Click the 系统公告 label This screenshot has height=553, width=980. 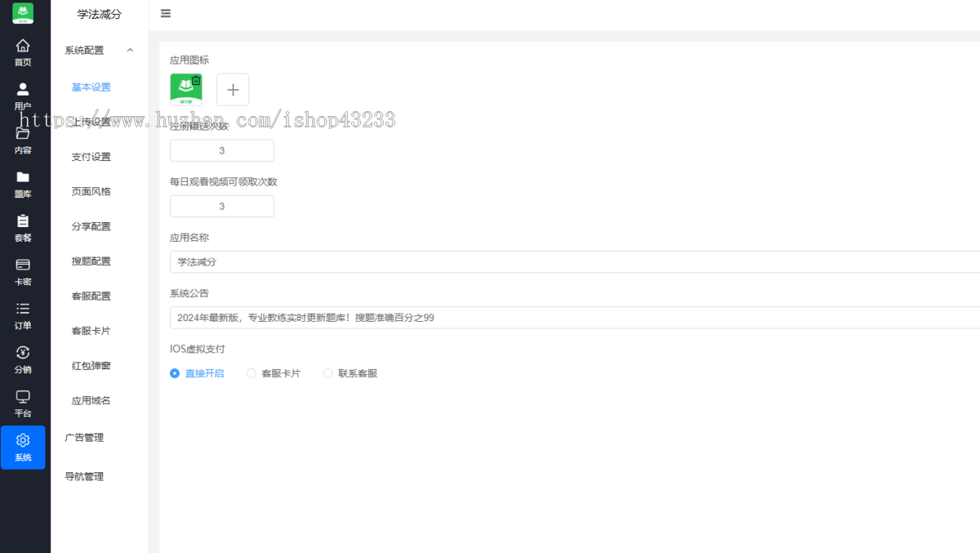click(189, 293)
